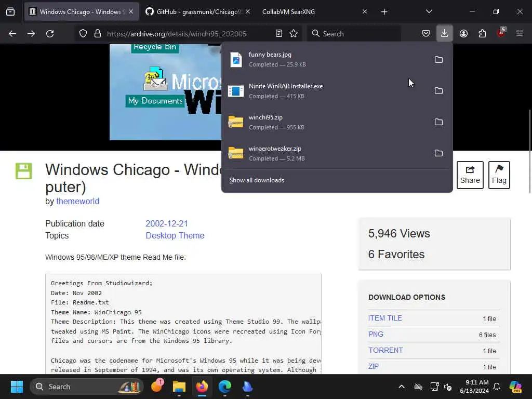Go back to previous page
Screen dimensions: 532x399
(12, 34)
